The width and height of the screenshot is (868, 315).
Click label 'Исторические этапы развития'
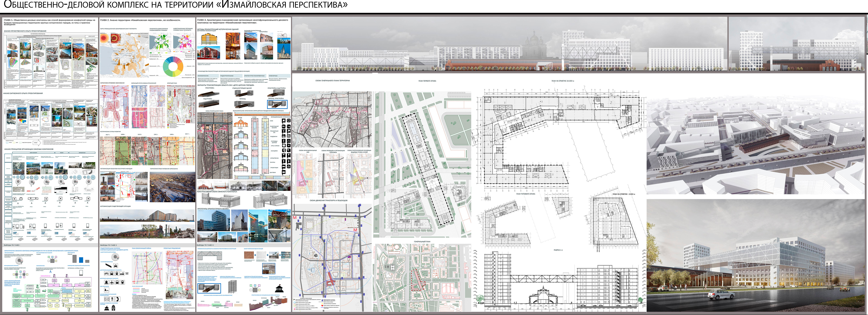pos(111,132)
